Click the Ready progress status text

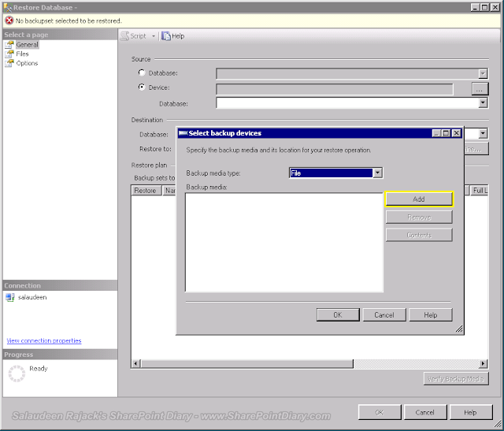coord(39,368)
